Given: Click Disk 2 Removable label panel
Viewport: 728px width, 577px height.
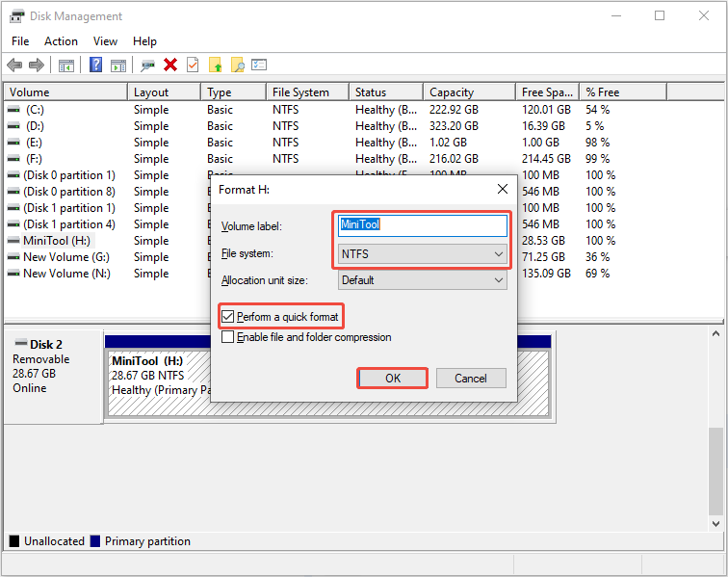Looking at the screenshot, I should tap(53, 377).
